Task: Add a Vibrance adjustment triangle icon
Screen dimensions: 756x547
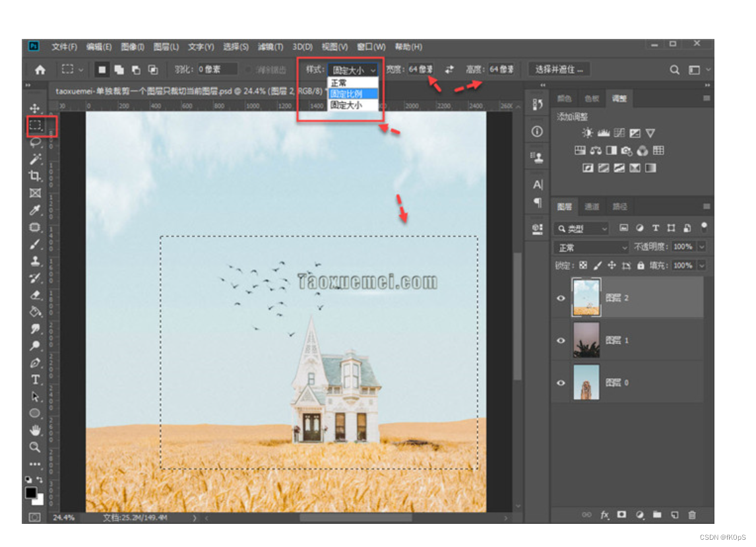Action: click(650, 133)
